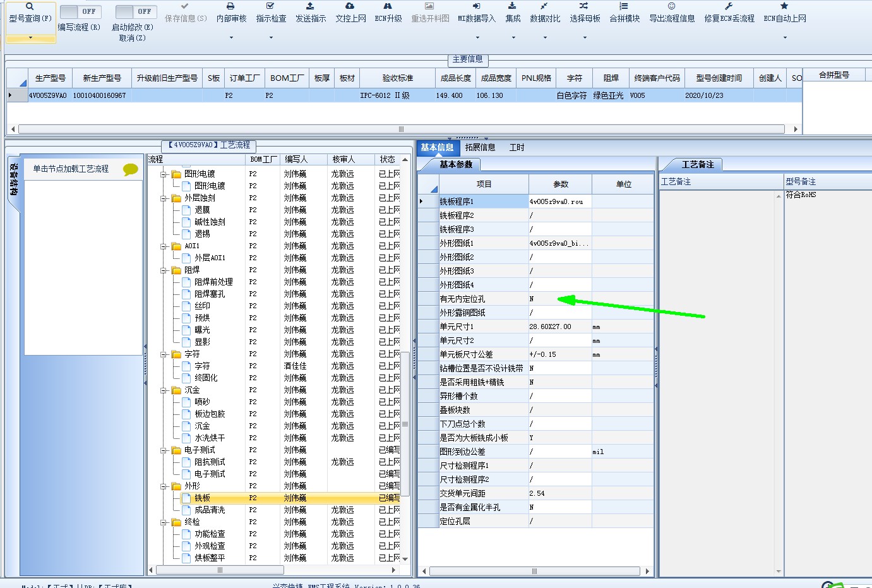Open dropdown under 型号查询(F)
Image resolution: width=872 pixels, height=588 pixels.
click(30, 38)
